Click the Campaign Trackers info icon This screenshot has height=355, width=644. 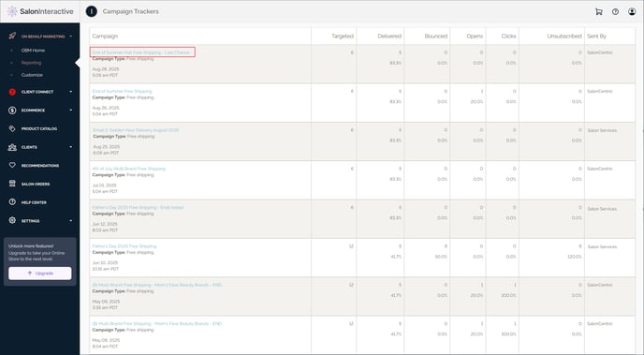click(x=91, y=11)
